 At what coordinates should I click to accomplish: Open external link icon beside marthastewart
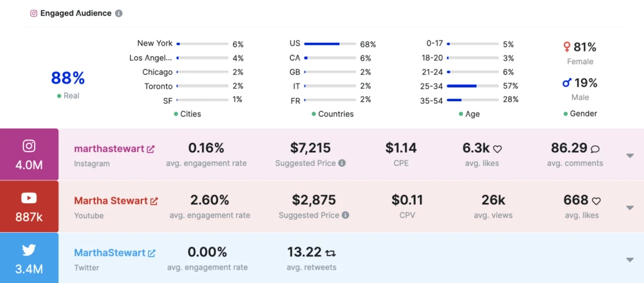coord(151,149)
